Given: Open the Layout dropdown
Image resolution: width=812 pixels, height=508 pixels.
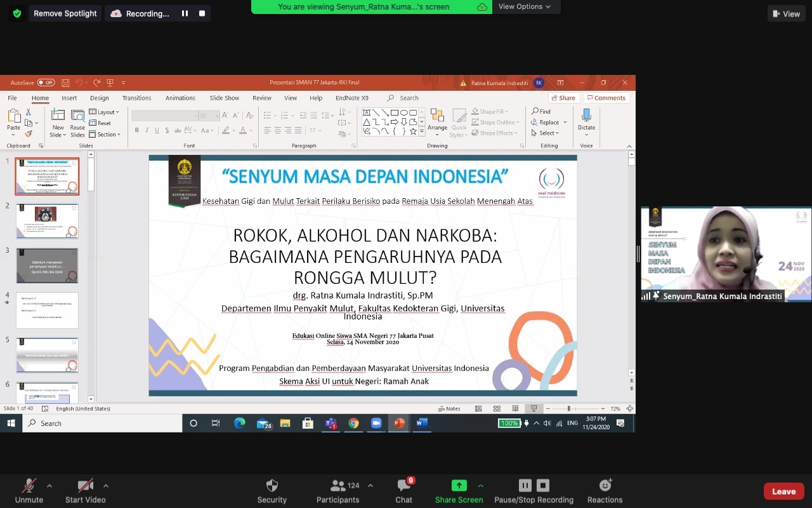Looking at the screenshot, I should click(x=105, y=111).
